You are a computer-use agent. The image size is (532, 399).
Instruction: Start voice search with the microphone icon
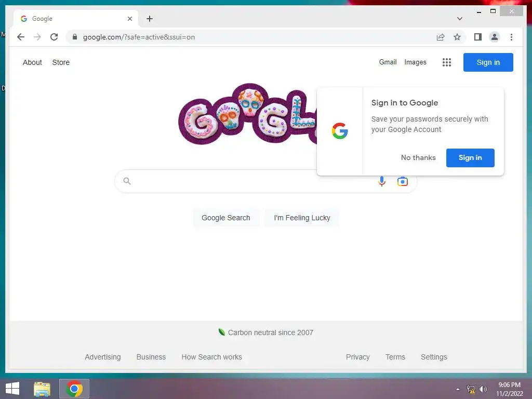tap(382, 181)
